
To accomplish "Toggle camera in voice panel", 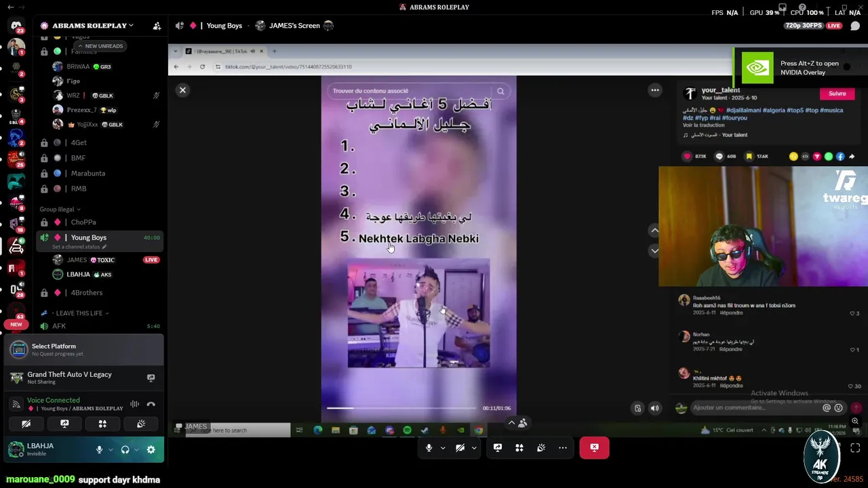I will pos(26,424).
